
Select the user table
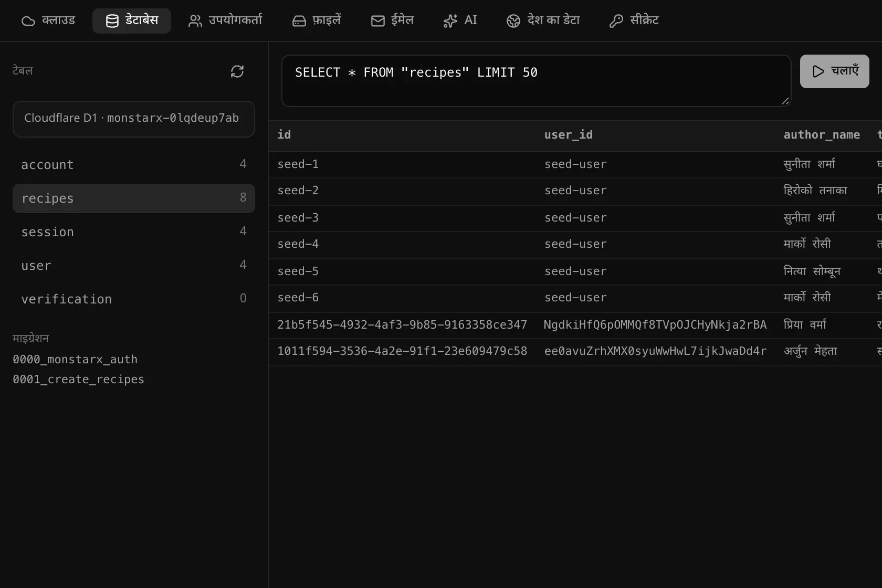click(x=134, y=266)
